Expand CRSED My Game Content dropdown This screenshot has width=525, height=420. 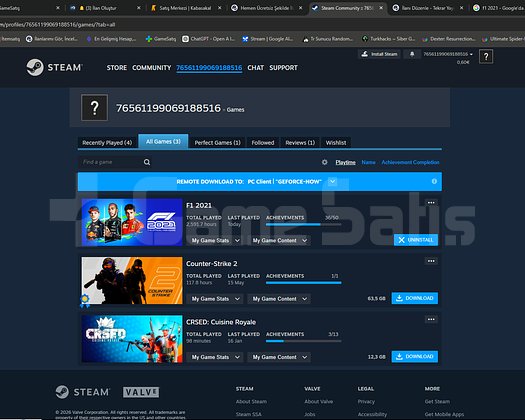pyautogui.click(x=279, y=357)
